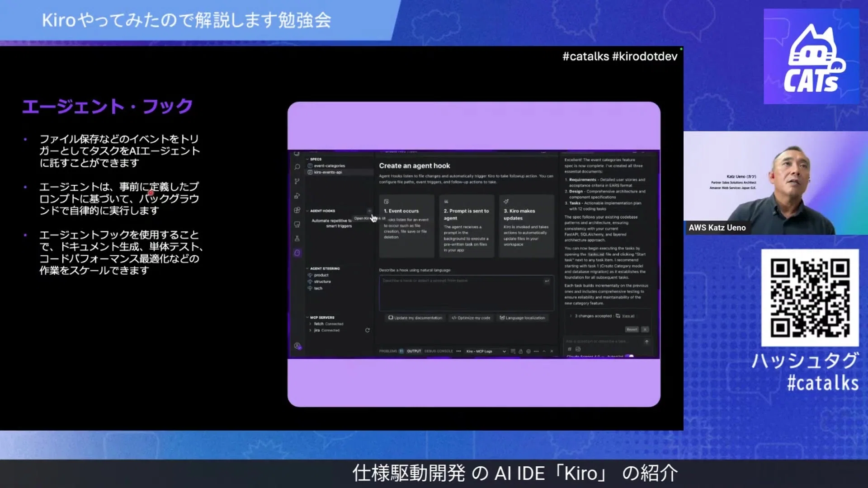The width and height of the screenshot is (868, 488).
Task: Refresh the MCP servers list
Action: tap(368, 330)
